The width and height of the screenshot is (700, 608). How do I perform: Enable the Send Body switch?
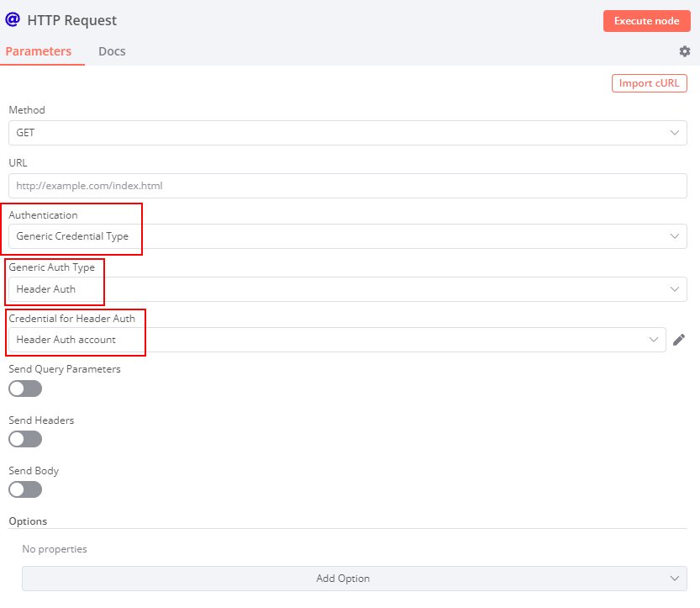point(24,489)
